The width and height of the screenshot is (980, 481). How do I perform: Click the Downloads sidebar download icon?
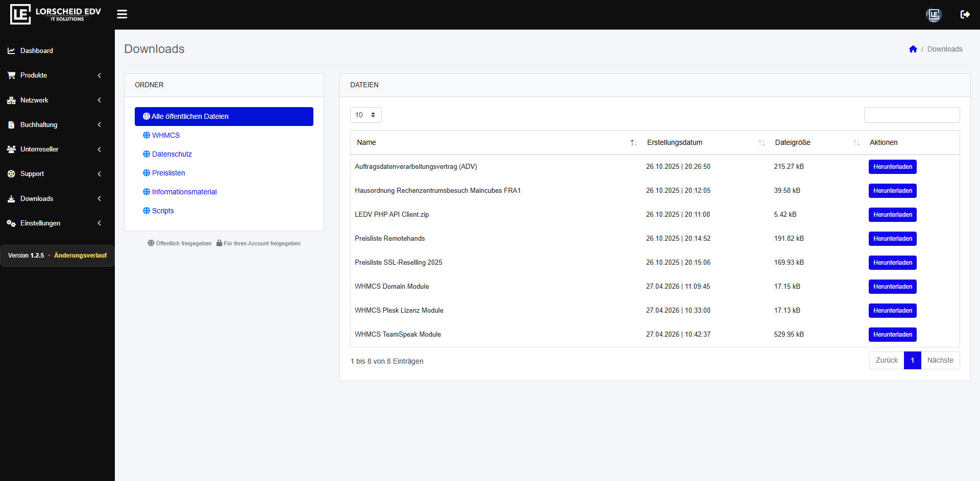click(11, 199)
